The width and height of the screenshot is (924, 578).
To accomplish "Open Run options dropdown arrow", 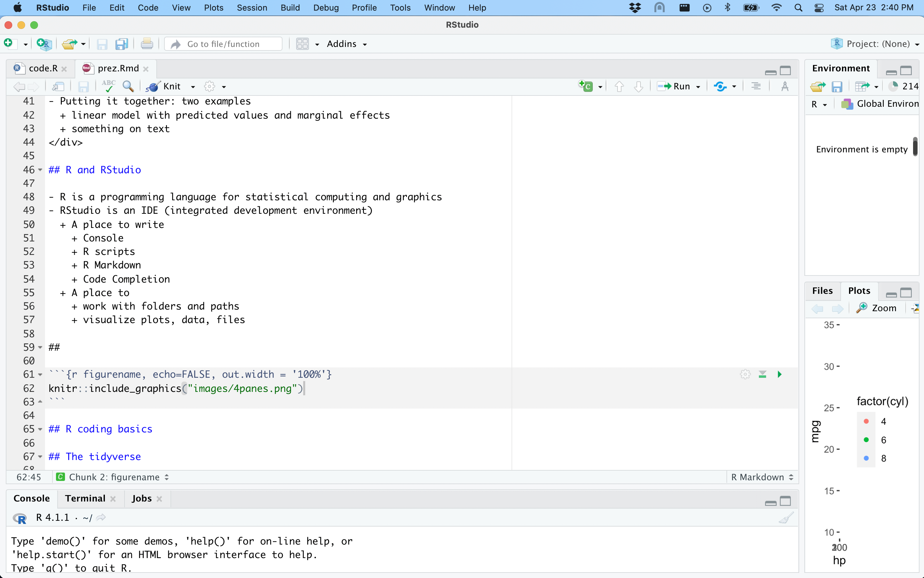I will (698, 87).
